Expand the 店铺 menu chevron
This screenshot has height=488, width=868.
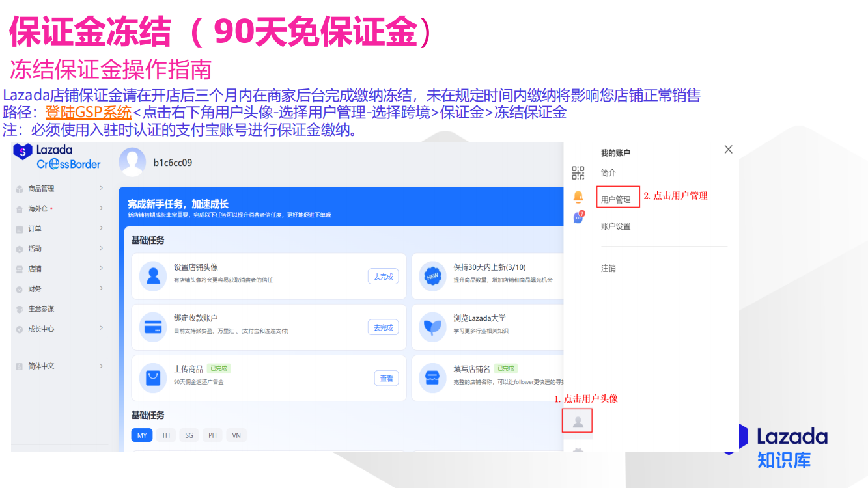tap(101, 268)
